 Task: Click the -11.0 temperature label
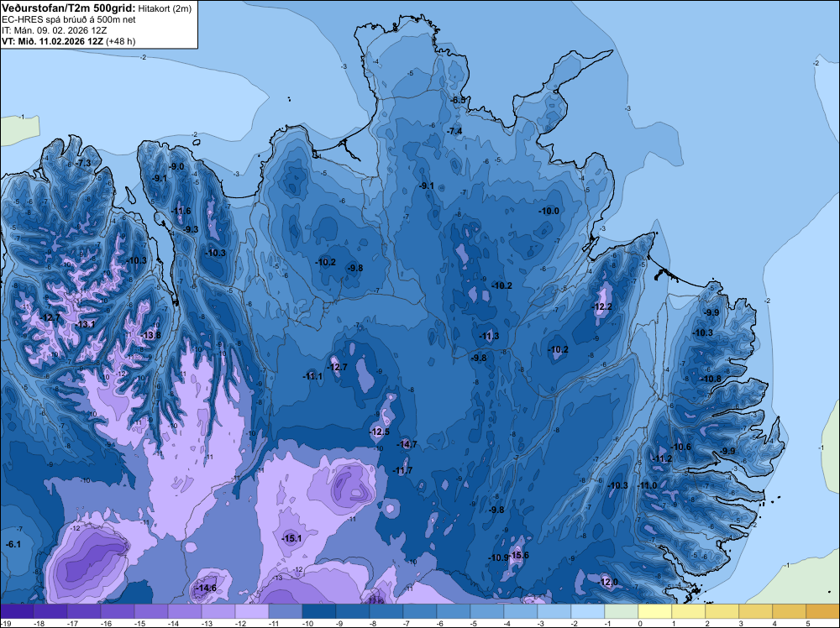pos(648,485)
